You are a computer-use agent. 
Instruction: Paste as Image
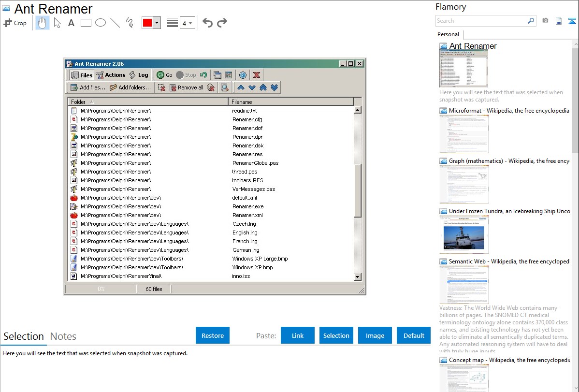(x=375, y=335)
